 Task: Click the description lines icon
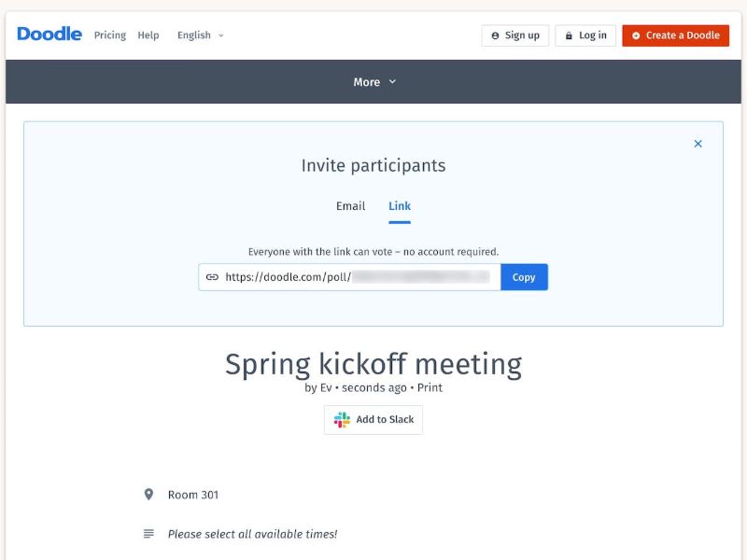point(148,534)
